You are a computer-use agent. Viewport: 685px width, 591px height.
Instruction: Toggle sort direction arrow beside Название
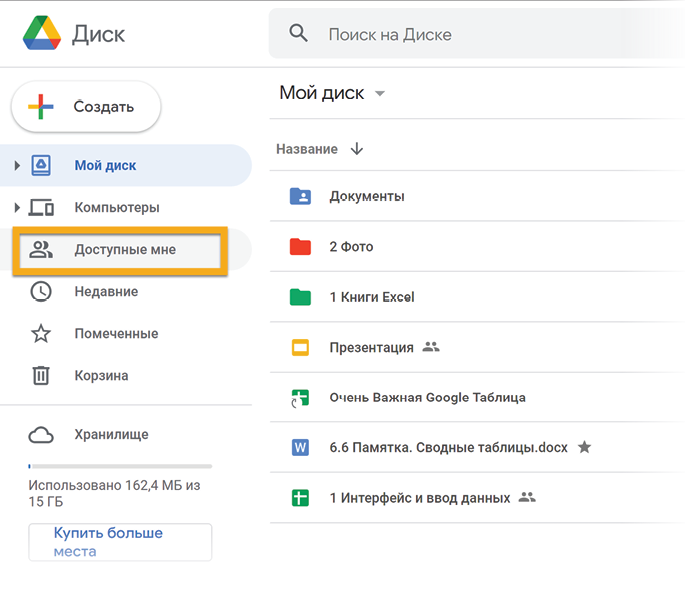[x=357, y=149]
